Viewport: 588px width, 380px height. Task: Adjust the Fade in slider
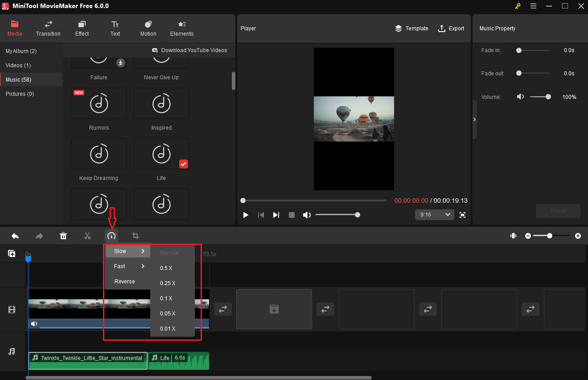(x=532, y=50)
